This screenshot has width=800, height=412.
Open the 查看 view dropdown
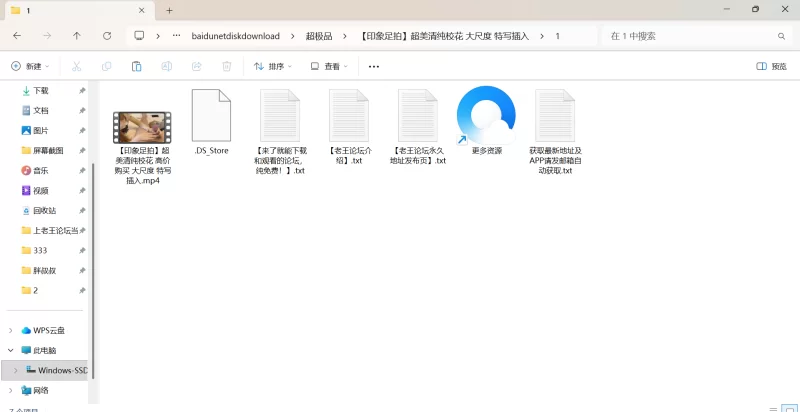tap(329, 66)
